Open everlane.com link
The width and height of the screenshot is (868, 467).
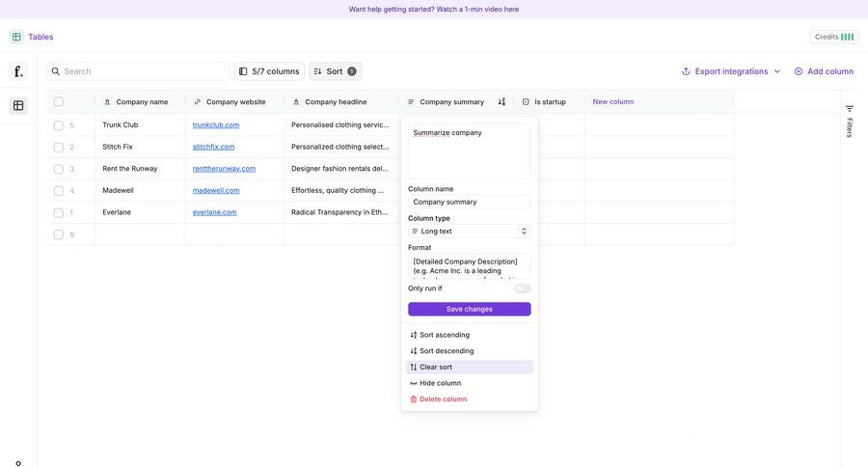[214, 212]
